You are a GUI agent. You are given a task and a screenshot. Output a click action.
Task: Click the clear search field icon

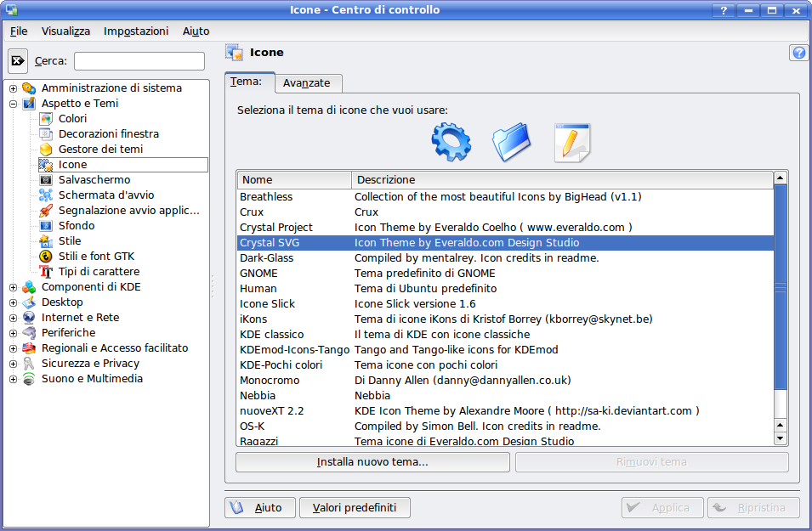(18, 61)
